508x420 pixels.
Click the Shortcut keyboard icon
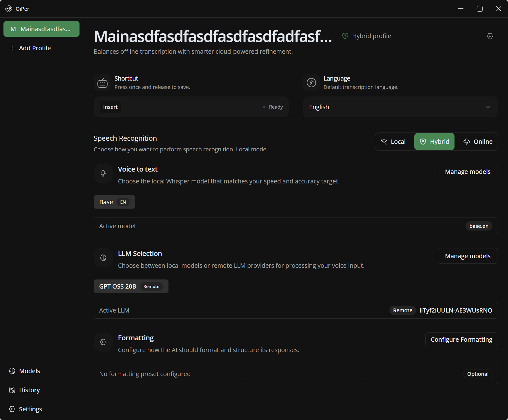point(102,83)
